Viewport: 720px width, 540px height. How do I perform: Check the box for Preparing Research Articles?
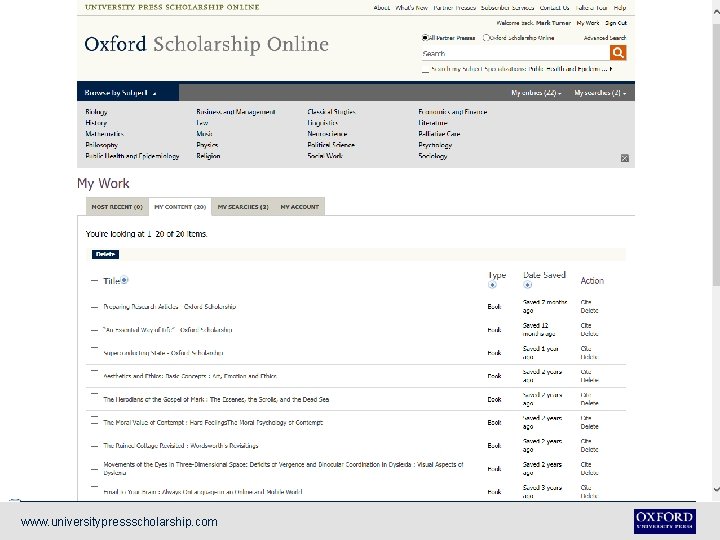[x=94, y=307]
